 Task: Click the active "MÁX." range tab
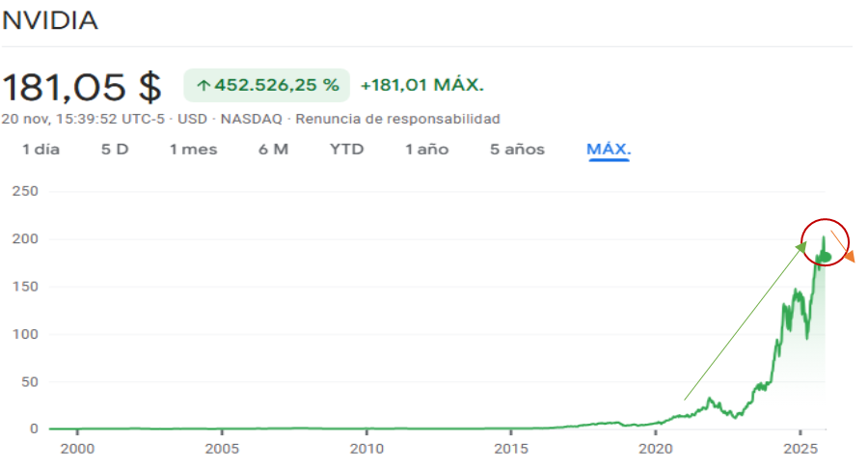tap(609, 150)
